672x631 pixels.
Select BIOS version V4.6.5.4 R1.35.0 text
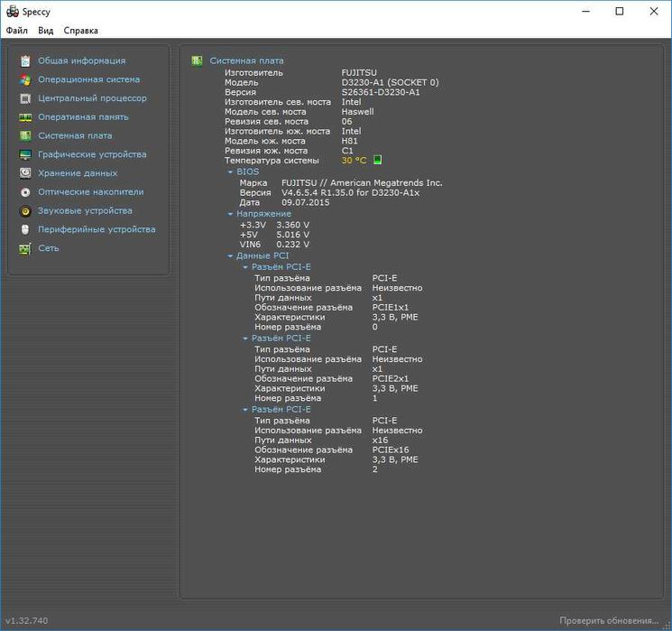click(350, 193)
